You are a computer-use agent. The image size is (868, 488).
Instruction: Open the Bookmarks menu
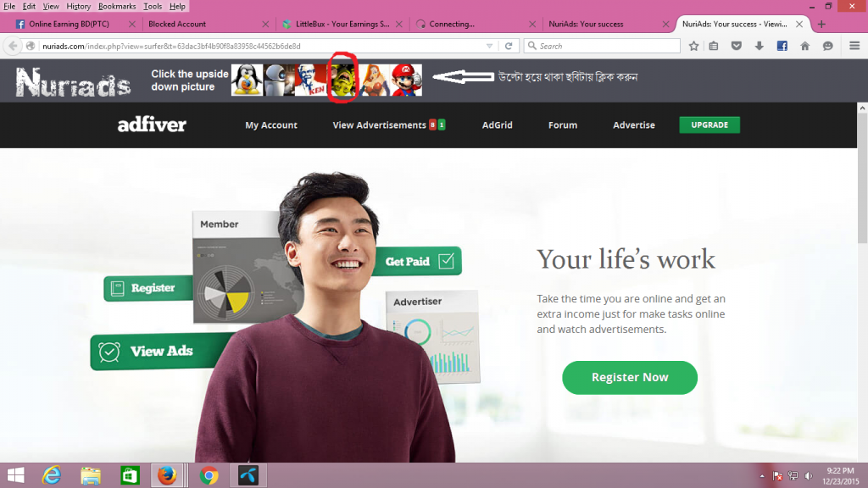click(116, 6)
